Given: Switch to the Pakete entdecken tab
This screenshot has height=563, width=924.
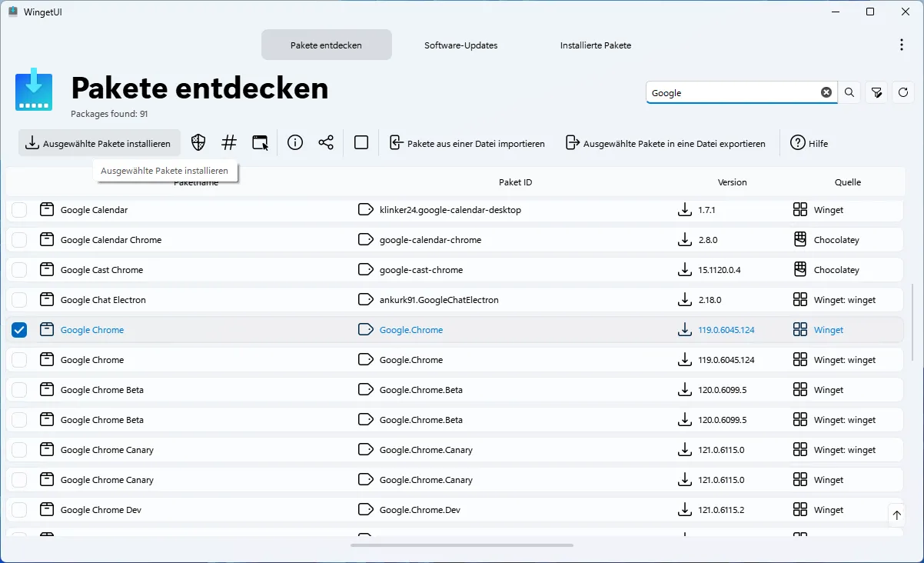Looking at the screenshot, I should (x=326, y=45).
